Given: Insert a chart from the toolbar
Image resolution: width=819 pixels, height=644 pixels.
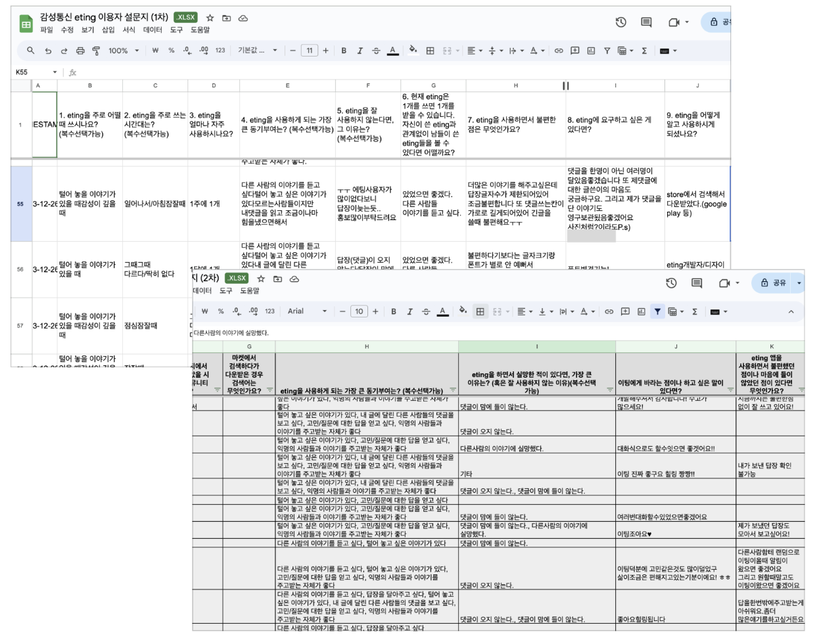Looking at the screenshot, I should [592, 50].
